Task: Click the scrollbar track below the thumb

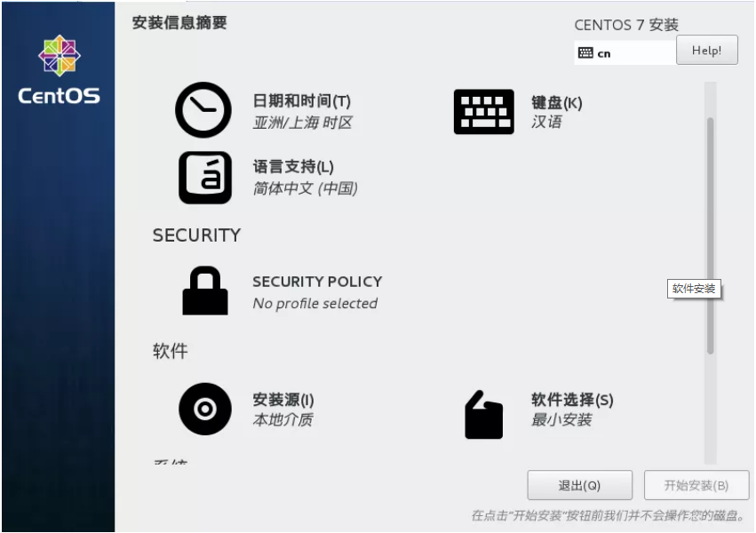Action: [x=710, y=409]
